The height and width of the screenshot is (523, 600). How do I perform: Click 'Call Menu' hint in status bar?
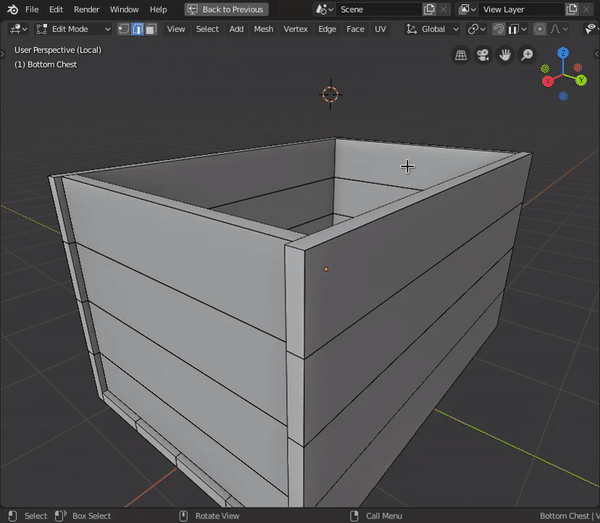pos(384,516)
